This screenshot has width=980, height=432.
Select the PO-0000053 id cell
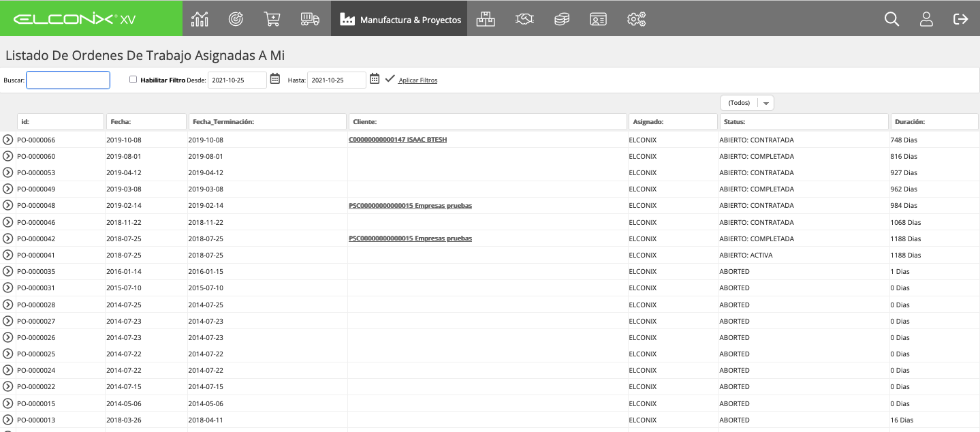click(36, 172)
